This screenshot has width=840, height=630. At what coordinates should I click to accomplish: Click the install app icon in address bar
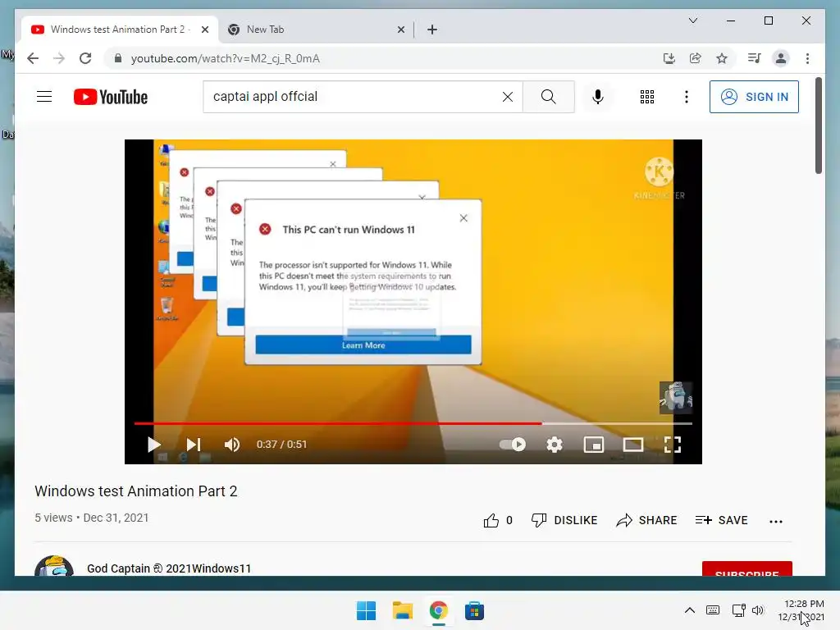click(x=669, y=58)
